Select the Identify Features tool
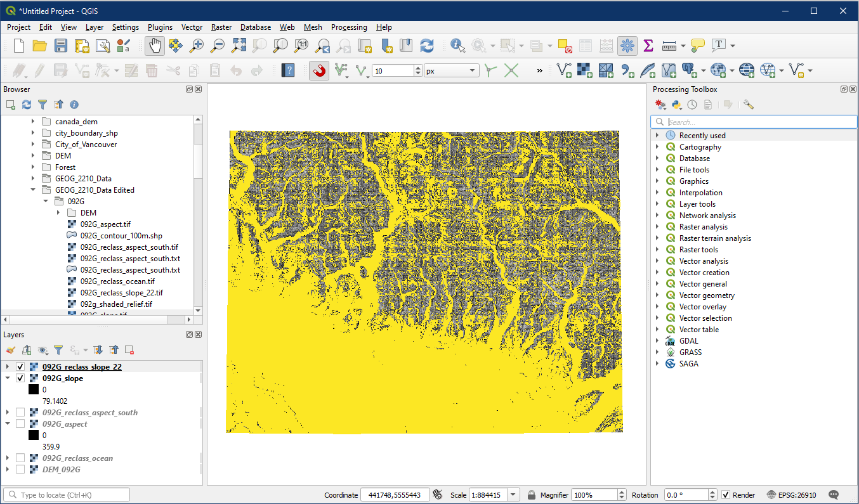The image size is (859, 504). click(x=457, y=46)
